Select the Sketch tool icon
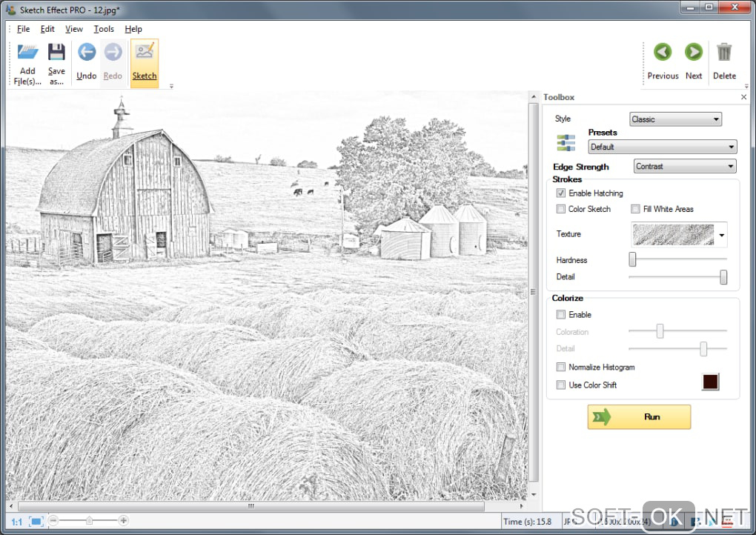The image size is (756, 535). click(145, 54)
